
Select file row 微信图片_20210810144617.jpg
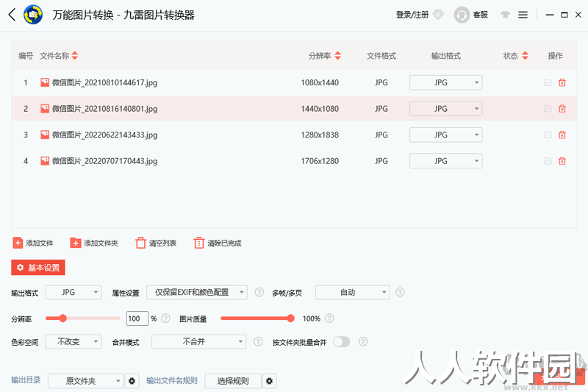[x=294, y=82]
